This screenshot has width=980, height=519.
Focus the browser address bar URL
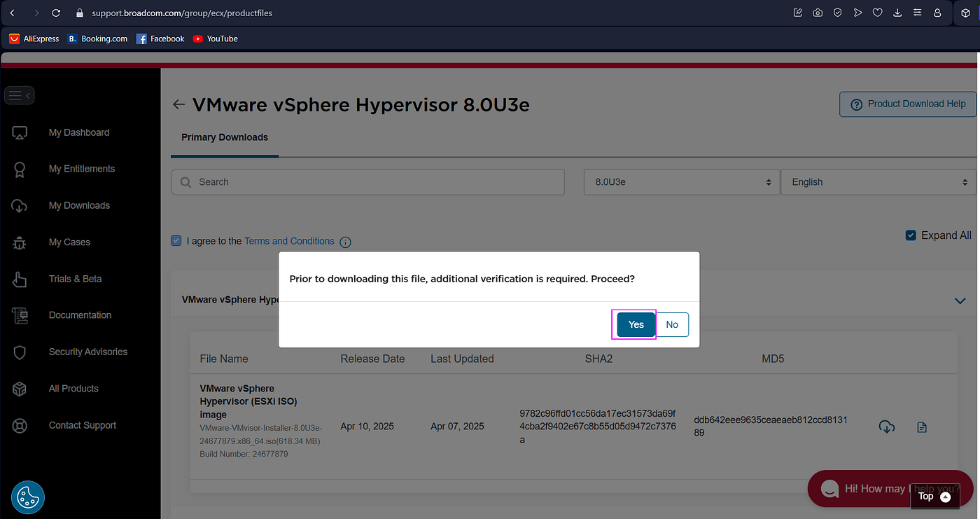(x=182, y=13)
